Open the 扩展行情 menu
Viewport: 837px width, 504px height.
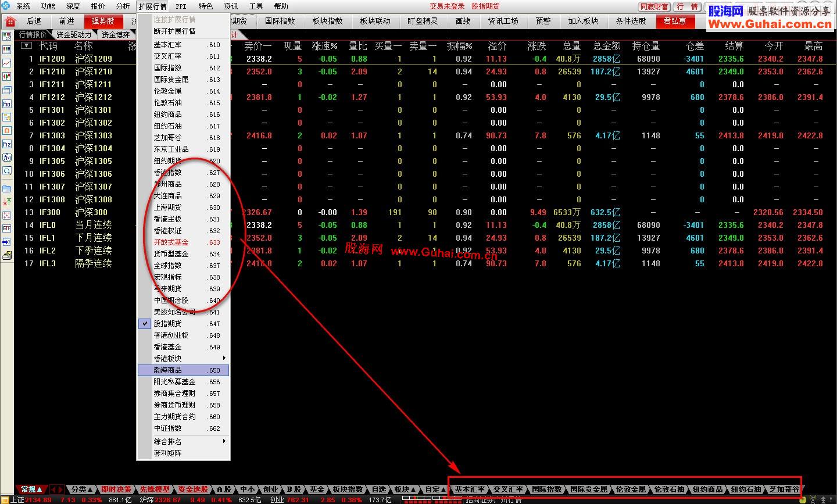click(152, 6)
